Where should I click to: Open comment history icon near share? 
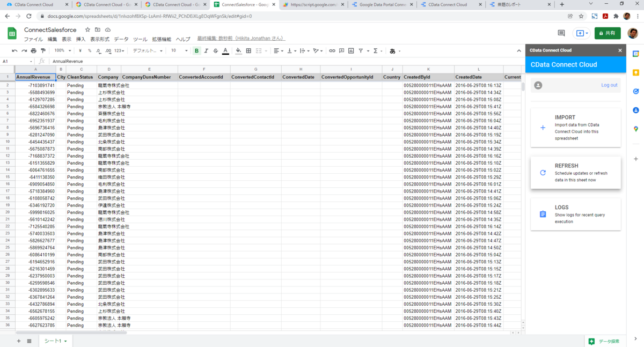click(561, 33)
